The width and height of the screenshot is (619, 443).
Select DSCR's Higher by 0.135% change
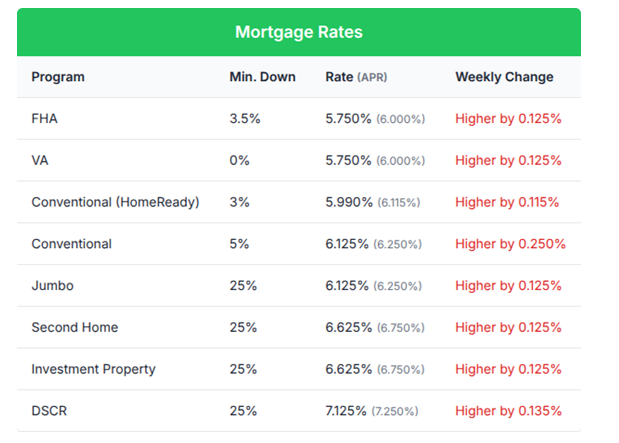(x=508, y=411)
